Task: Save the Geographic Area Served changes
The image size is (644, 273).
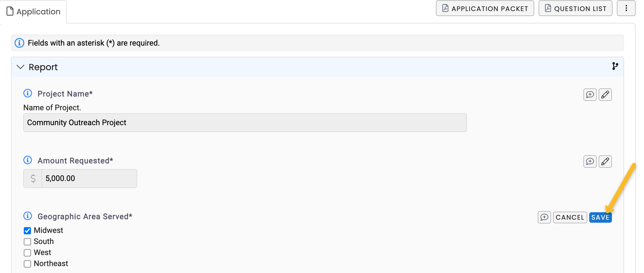Action: click(600, 217)
